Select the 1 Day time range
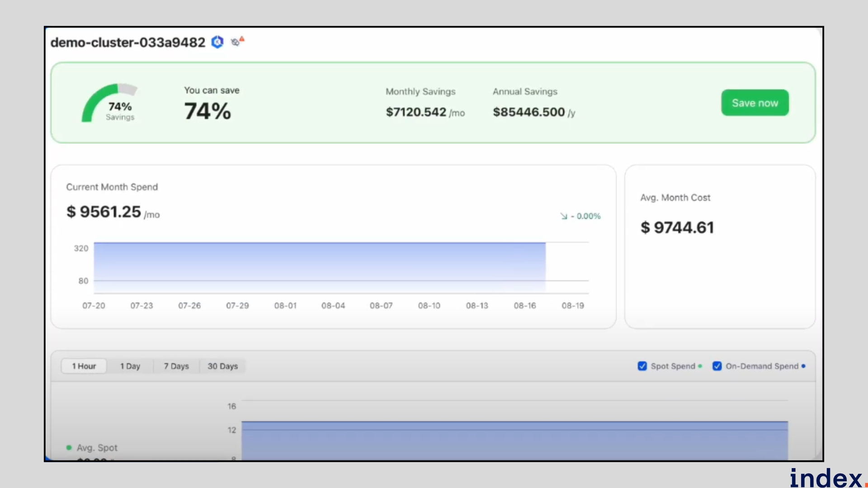 (130, 366)
